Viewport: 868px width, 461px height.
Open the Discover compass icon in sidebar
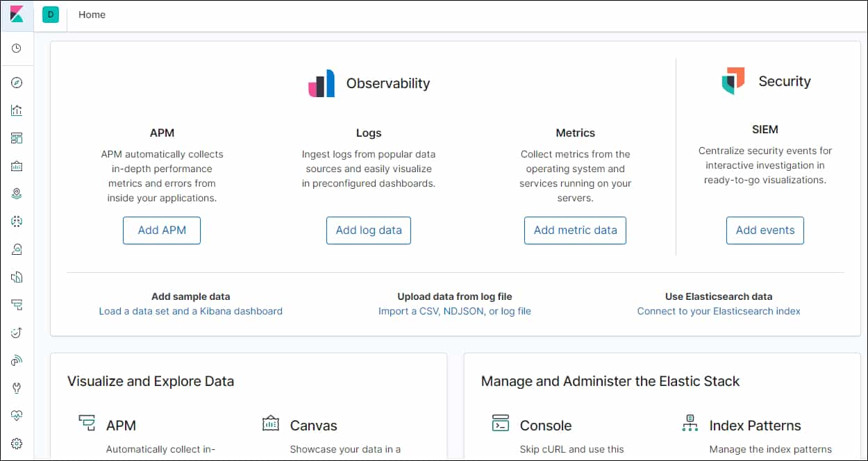(x=17, y=83)
